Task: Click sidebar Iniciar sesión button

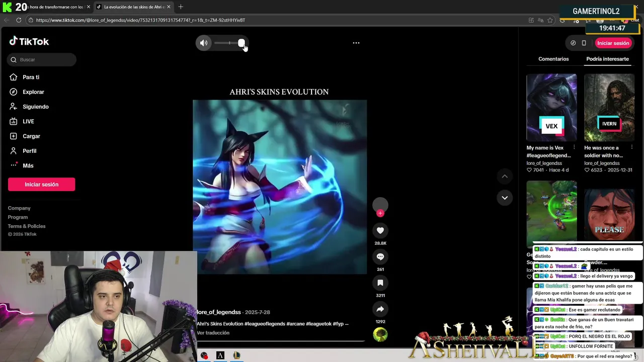Action: point(42,185)
